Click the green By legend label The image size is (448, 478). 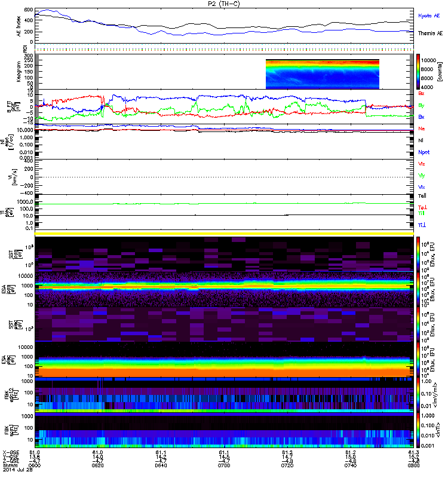pyautogui.click(x=421, y=106)
